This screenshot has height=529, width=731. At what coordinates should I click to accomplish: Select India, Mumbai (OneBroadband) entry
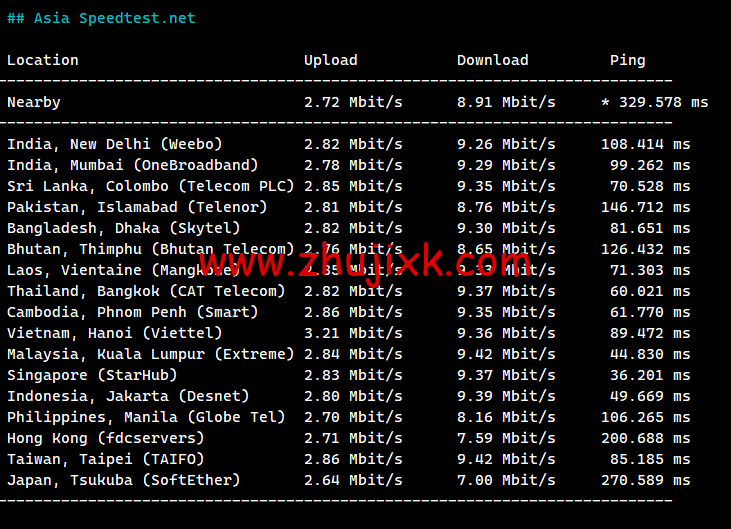pos(132,165)
